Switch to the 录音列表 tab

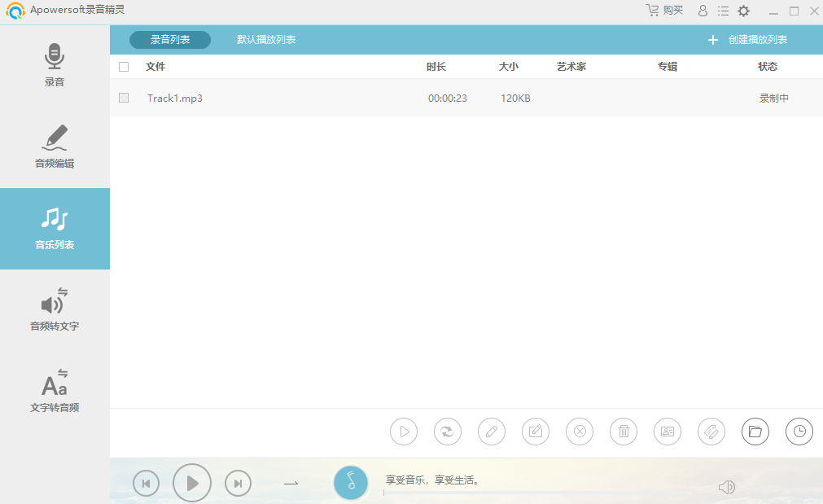point(170,40)
